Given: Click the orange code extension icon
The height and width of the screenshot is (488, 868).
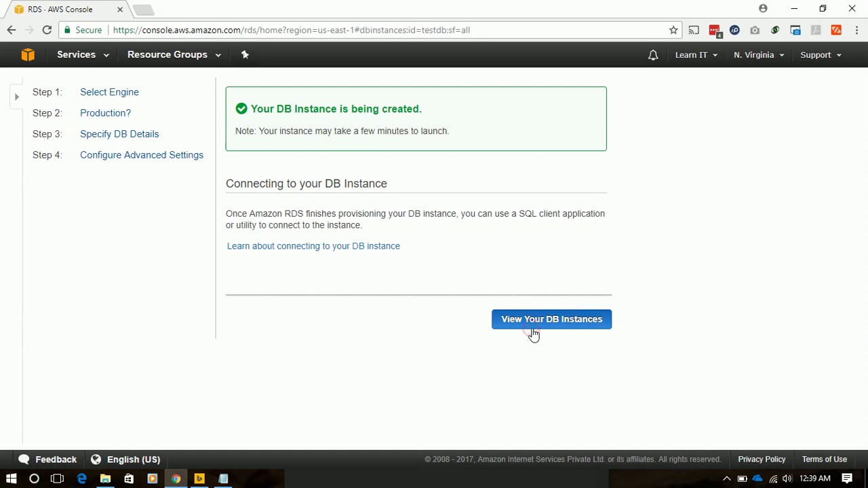Looking at the screenshot, I should 836,30.
